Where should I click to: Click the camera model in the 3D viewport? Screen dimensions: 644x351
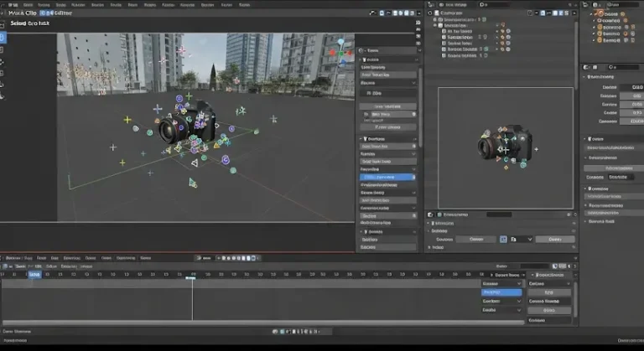[188, 122]
